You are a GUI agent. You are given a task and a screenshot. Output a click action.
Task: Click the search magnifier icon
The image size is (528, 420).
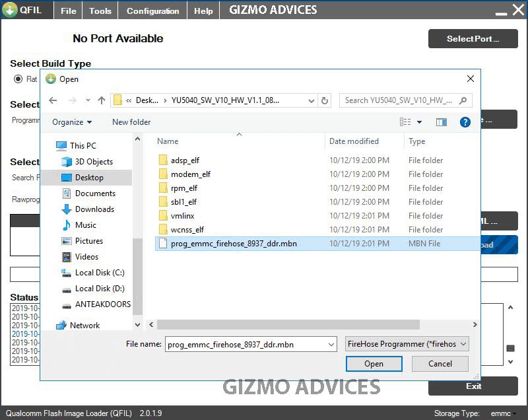(x=463, y=100)
